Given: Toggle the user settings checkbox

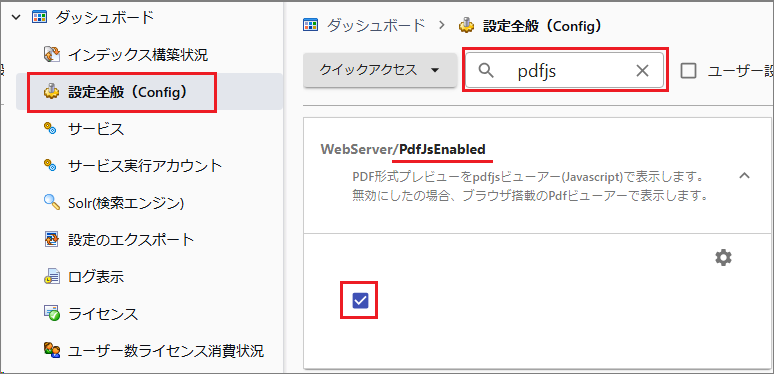Looking at the screenshot, I should 688,71.
